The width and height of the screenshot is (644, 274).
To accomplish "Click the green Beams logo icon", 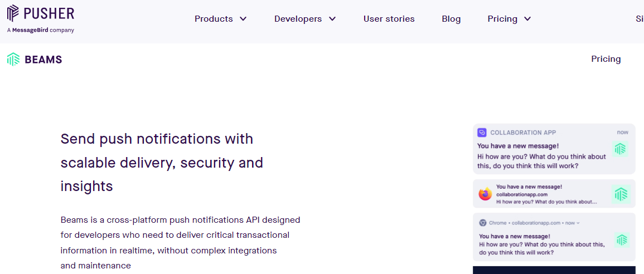I will (x=13, y=60).
